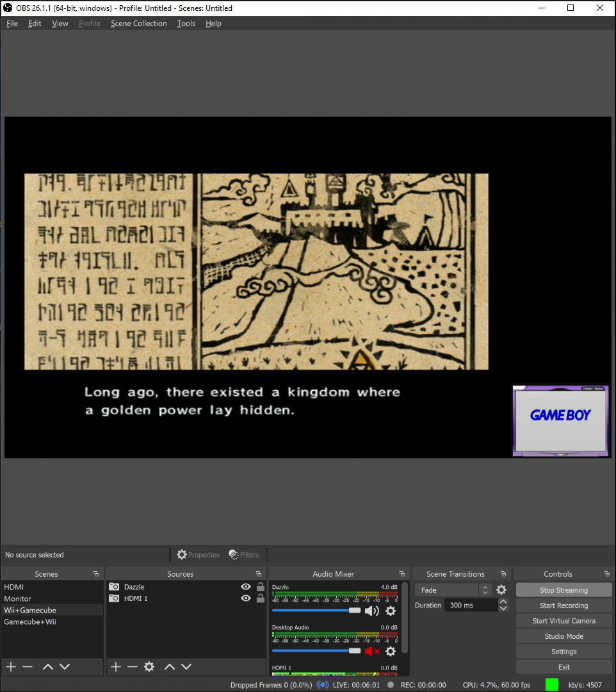This screenshot has height=692, width=616.
Task: Click the Filters button
Action: pos(244,555)
